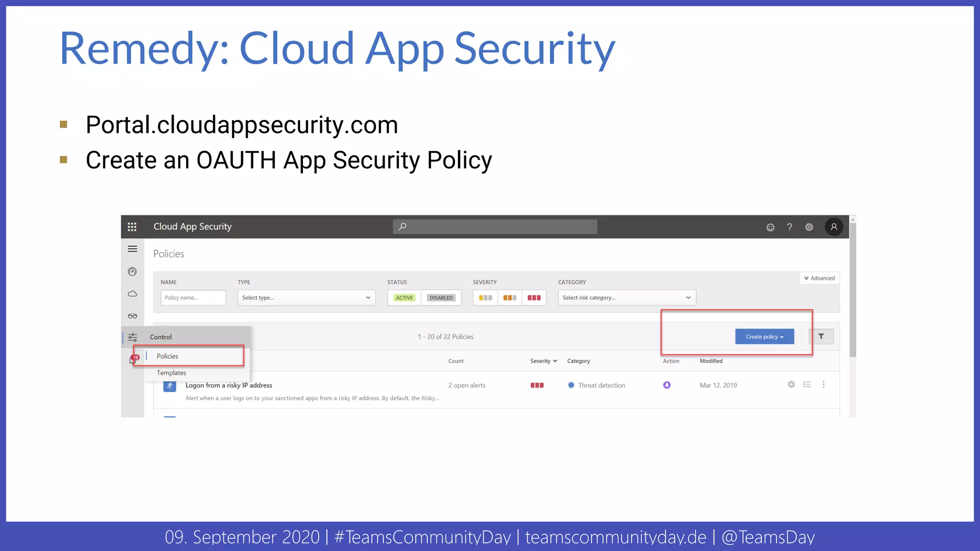
Task: Open the Discover cloud icon in sidebar
Action: click(x=133, y=294)
